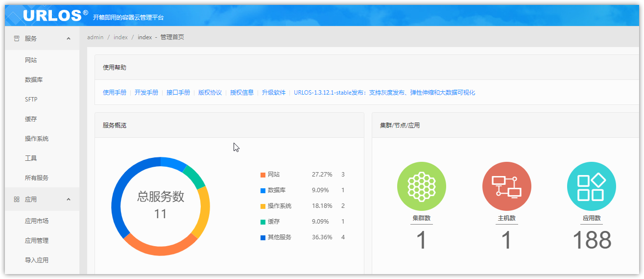Click the teal application count icon
Image resolution: width=644 pixels, height=279 pixels.
point(591,186)
